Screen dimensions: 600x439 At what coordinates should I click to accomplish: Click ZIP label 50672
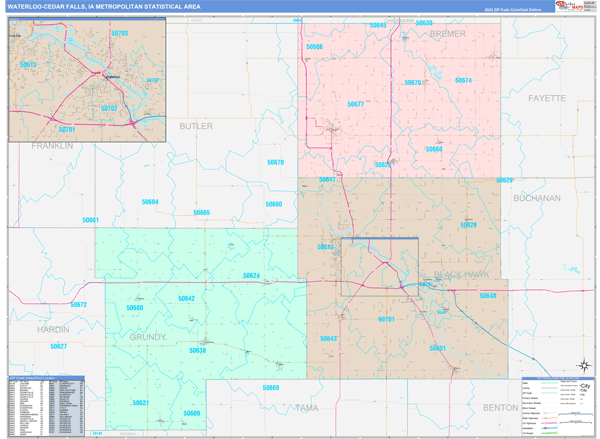point(78,305)
